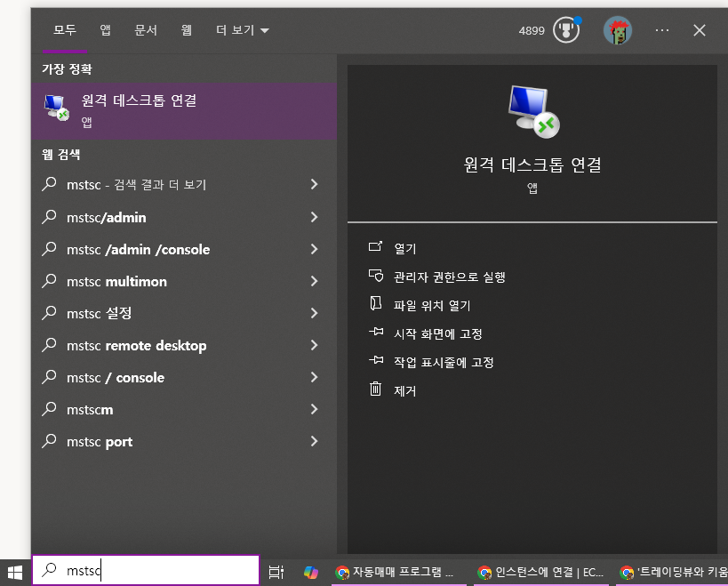
Task: Open the three-dot options menu
Action: click(x=662, y=30)
